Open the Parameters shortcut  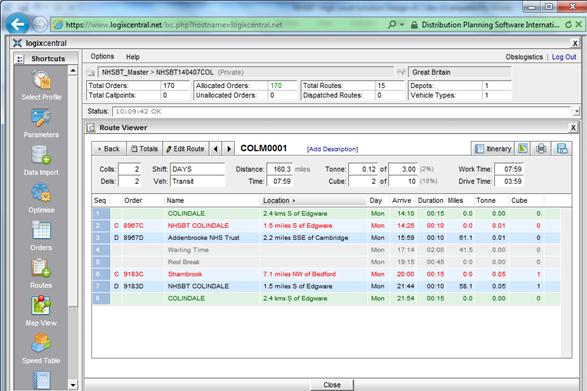[41, 123]
